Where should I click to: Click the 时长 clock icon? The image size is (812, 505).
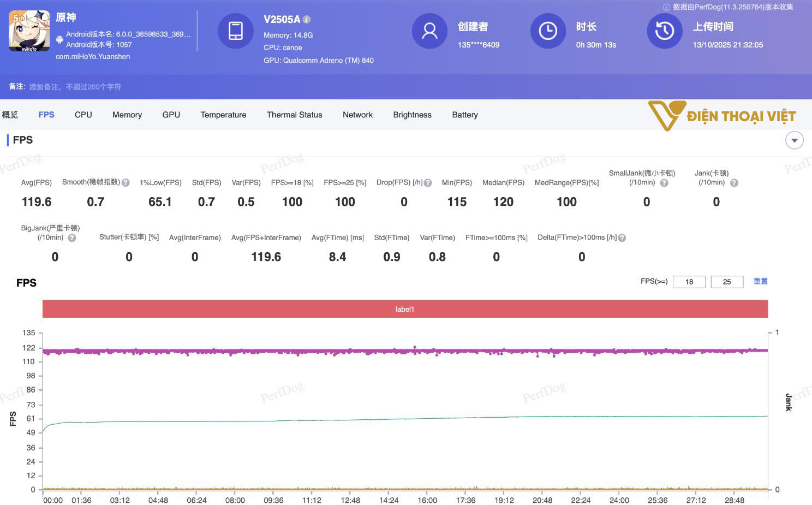tap(547, 31)
